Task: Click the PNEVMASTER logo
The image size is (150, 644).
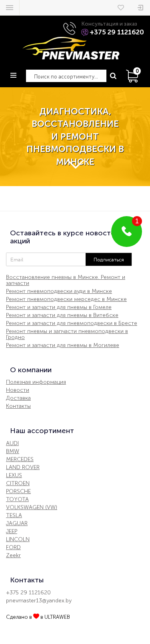Action: (71, 48)
